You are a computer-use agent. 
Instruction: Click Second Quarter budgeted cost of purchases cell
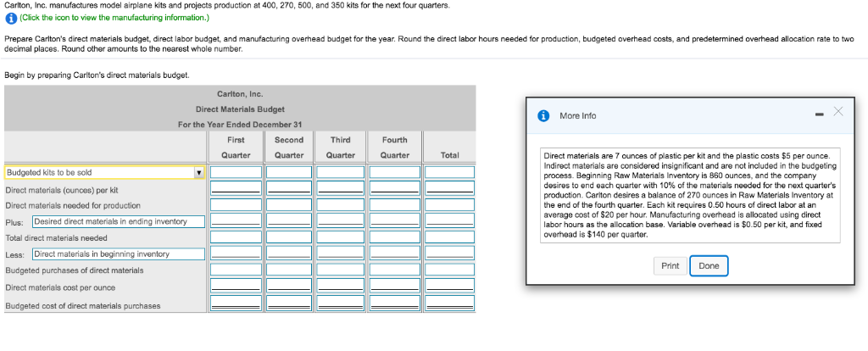pyautogui.click(x=288, y=304)
